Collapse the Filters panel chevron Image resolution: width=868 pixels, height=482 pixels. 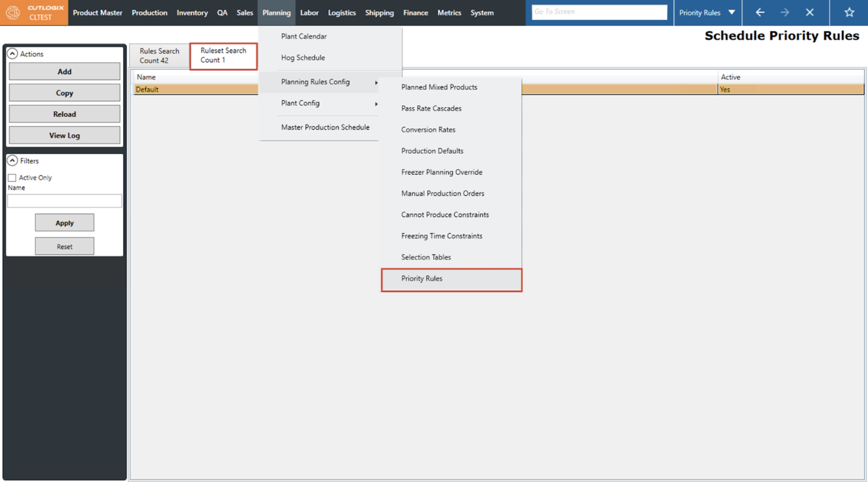point(12,161)
